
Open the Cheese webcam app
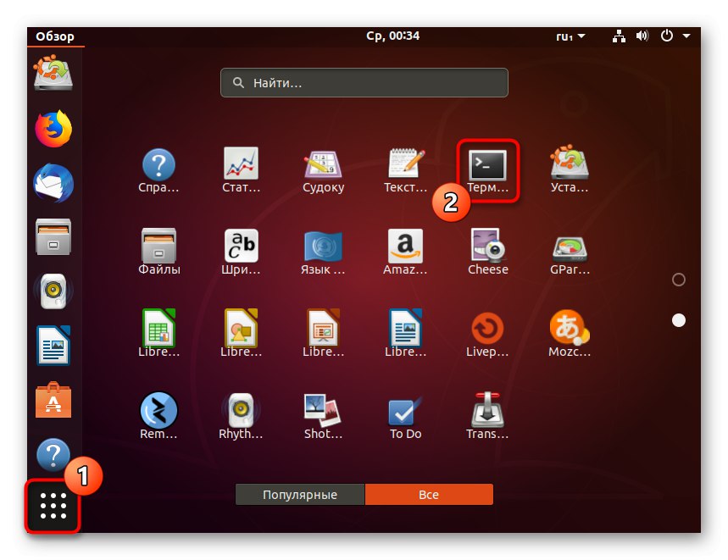coord(487,246)
